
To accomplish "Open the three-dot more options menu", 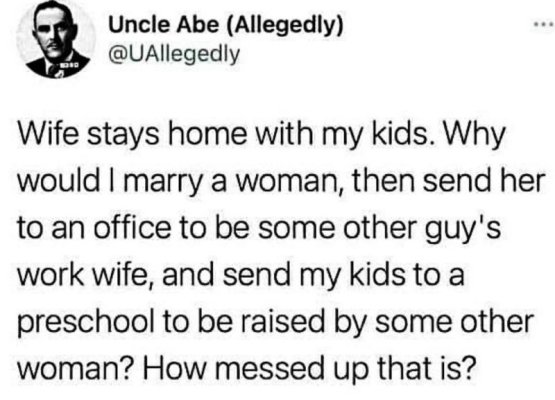I will pos(544,24).
